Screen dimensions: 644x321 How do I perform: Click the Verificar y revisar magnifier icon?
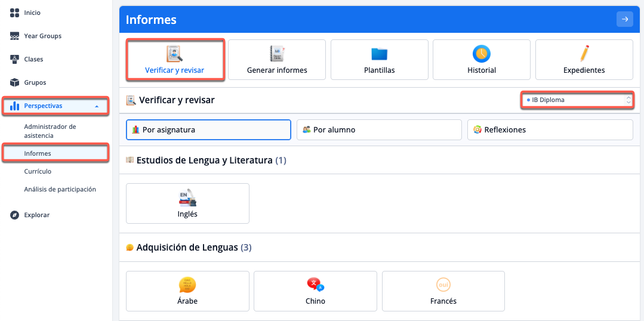[174, 54]
